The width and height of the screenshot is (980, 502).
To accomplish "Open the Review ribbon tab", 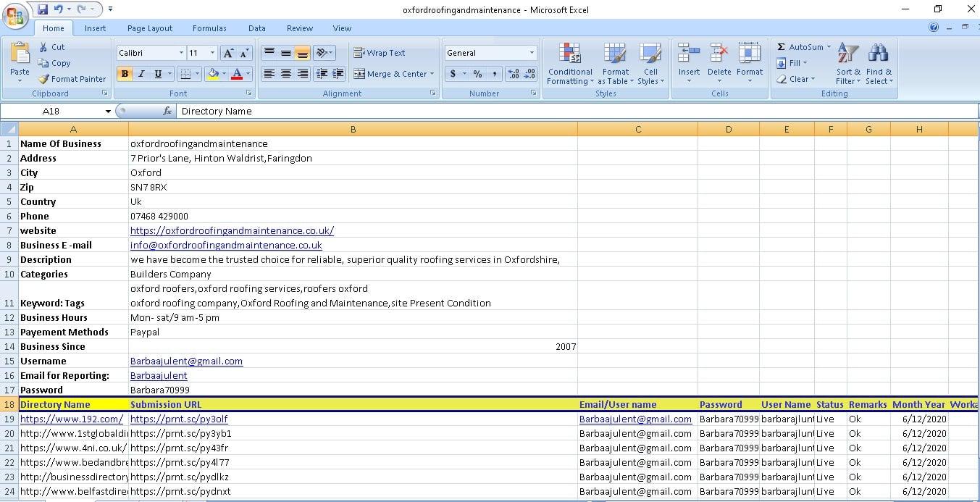I will tap(299, 28).
